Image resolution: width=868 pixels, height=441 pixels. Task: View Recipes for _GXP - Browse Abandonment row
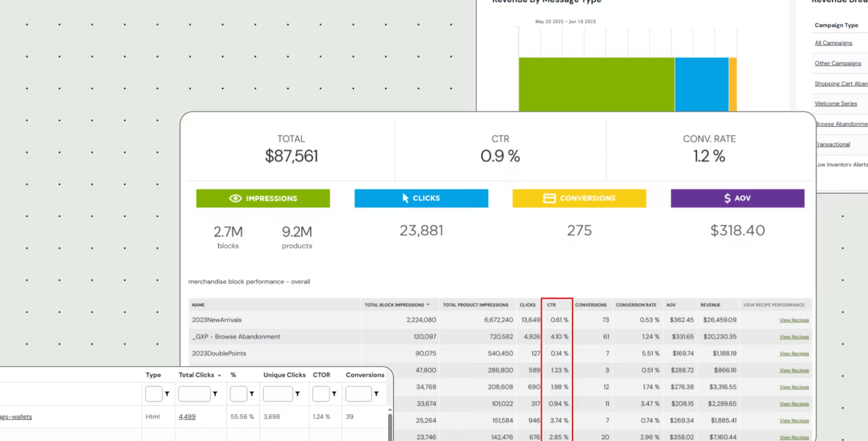[794, 337]
